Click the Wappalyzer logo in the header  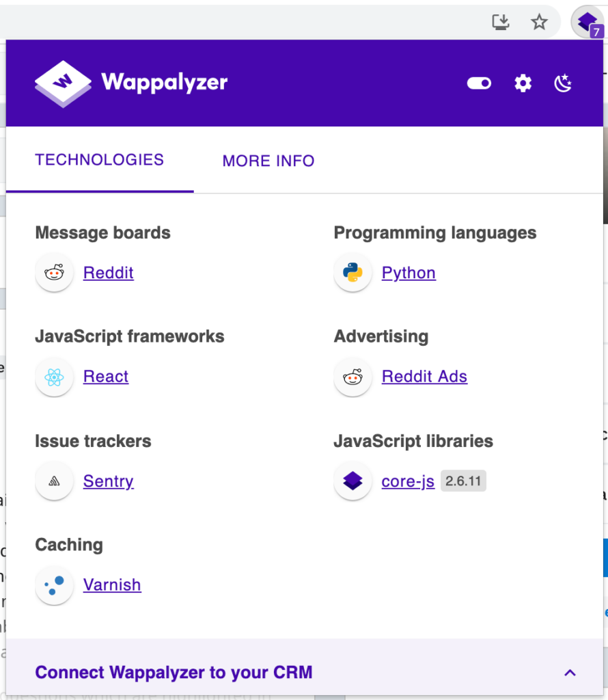click(x=63, y=83)
